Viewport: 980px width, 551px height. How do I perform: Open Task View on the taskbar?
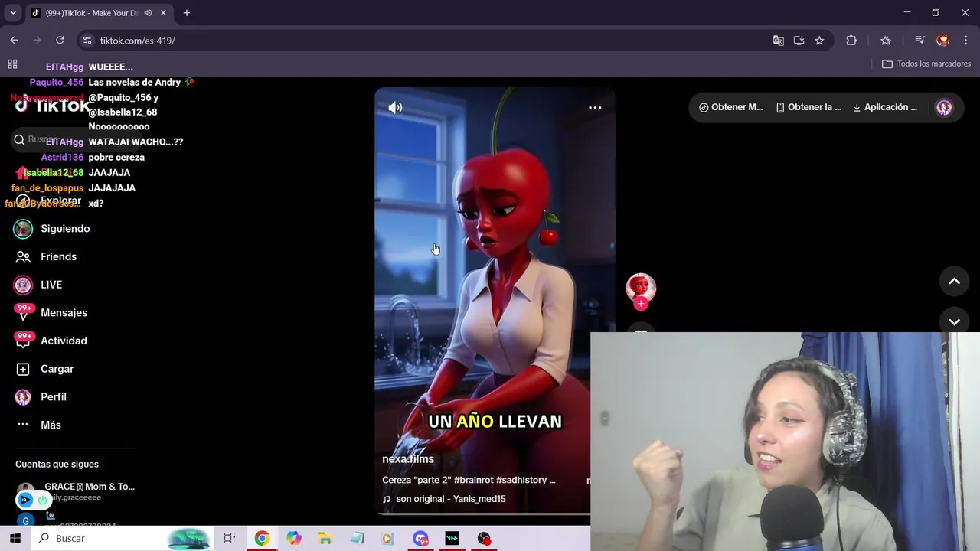(230, 539)
